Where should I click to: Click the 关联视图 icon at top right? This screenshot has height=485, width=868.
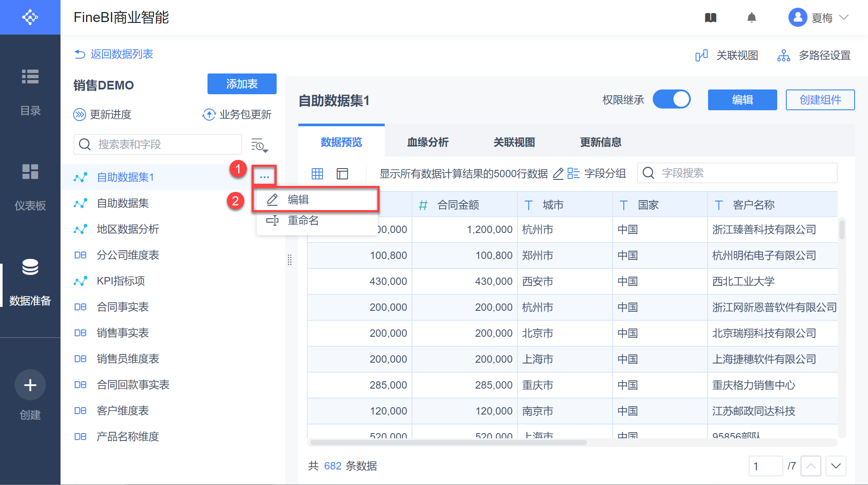tap(701, 55)
